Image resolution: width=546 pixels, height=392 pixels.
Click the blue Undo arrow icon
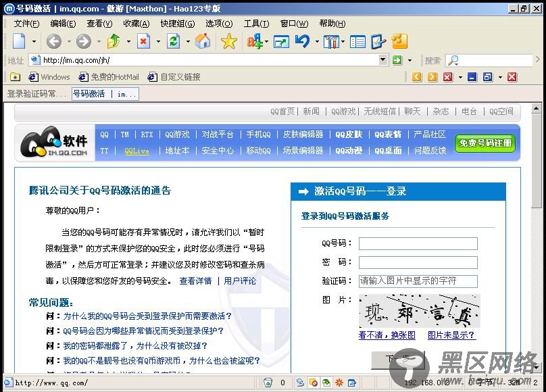[x=302, y=41]
